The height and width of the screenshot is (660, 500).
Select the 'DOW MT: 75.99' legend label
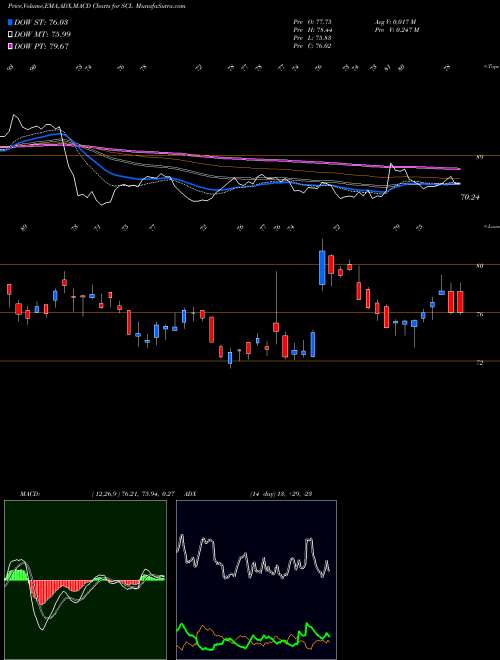coord(43,34)
